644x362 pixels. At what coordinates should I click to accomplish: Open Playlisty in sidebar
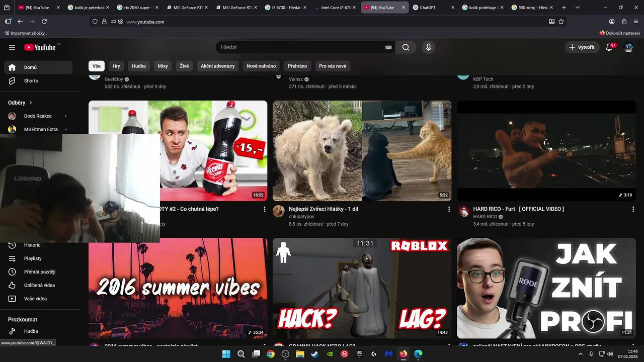click(38, 258)
